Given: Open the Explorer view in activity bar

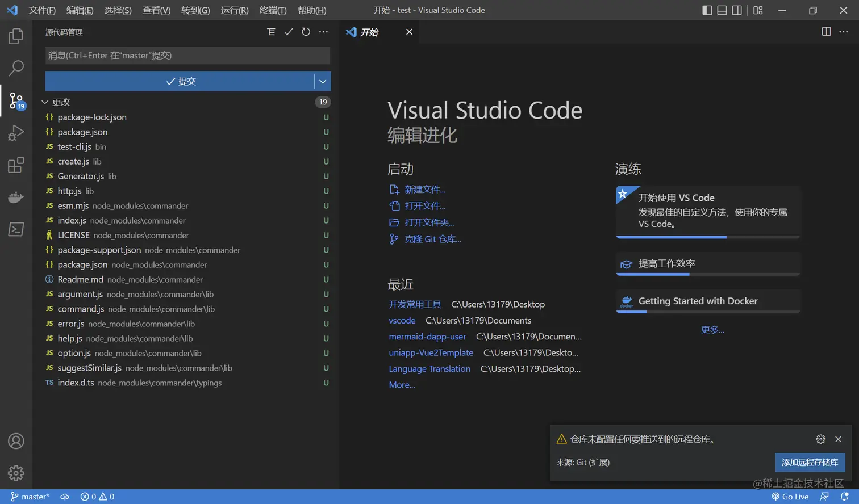Looking at the screenshot, I should coord(16,36).
